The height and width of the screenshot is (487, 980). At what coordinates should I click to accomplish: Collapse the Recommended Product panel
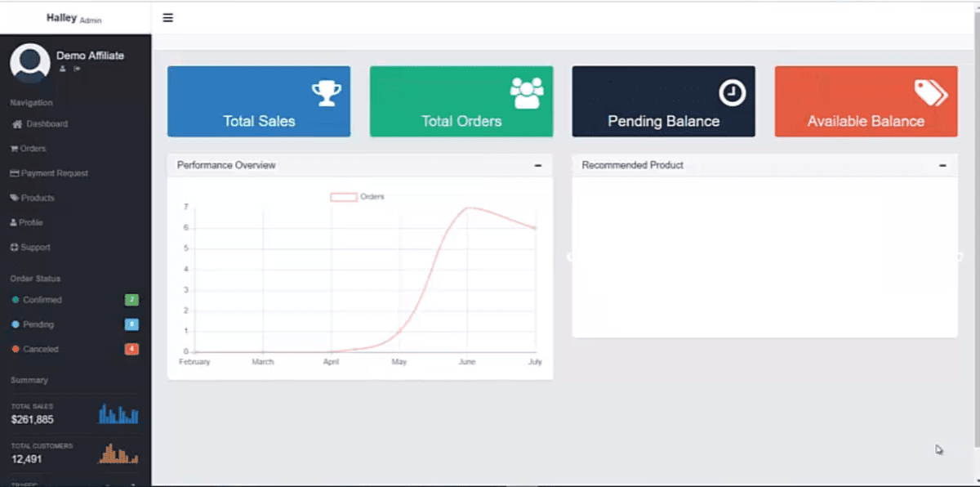click(942, 165)
